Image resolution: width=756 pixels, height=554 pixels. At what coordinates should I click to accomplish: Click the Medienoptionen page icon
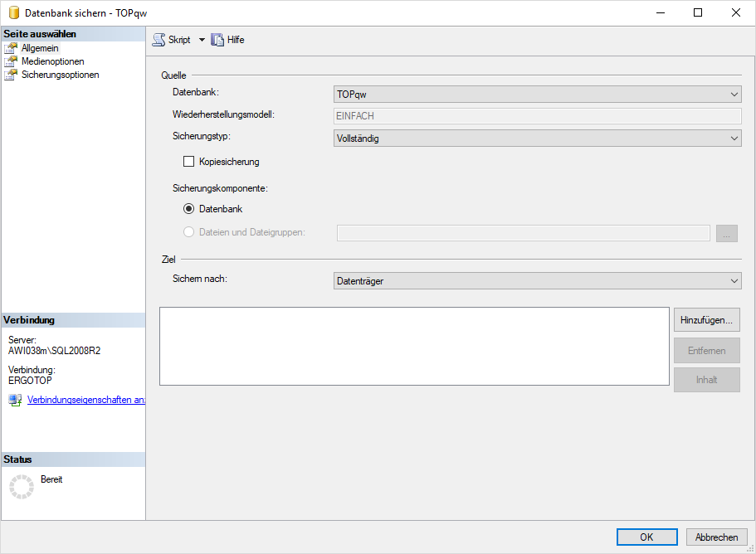[x=11, y=61]
